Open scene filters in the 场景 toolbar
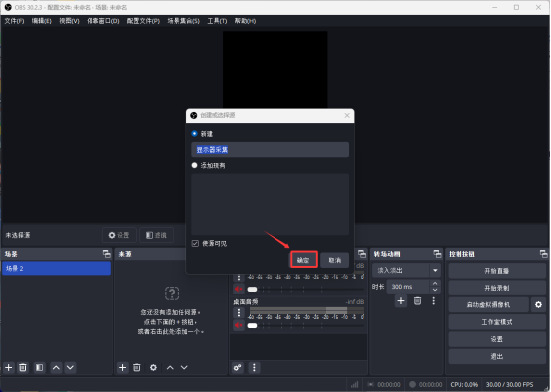 pos(40,368)
